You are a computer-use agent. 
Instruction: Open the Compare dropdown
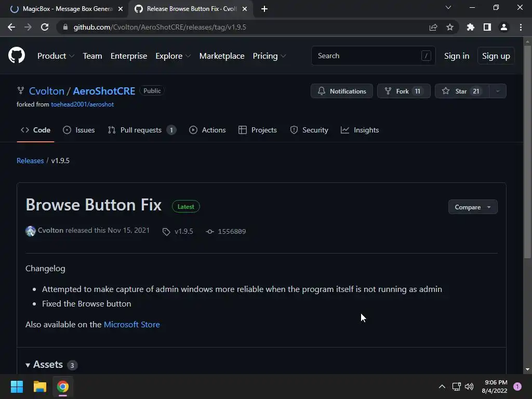pyautogui.click(x=473, y=207)
